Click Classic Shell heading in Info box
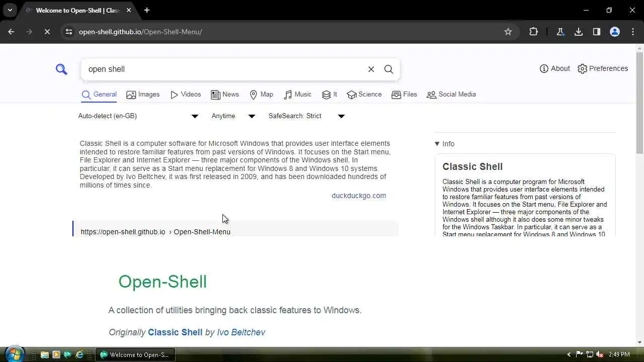644x362 pixels. coord(472,167)
